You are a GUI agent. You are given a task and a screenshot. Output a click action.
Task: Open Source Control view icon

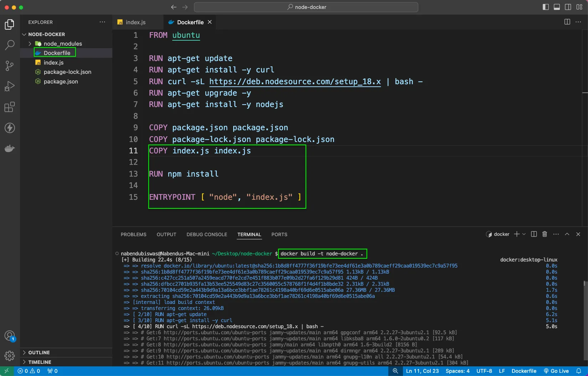[x=10, y=66]
